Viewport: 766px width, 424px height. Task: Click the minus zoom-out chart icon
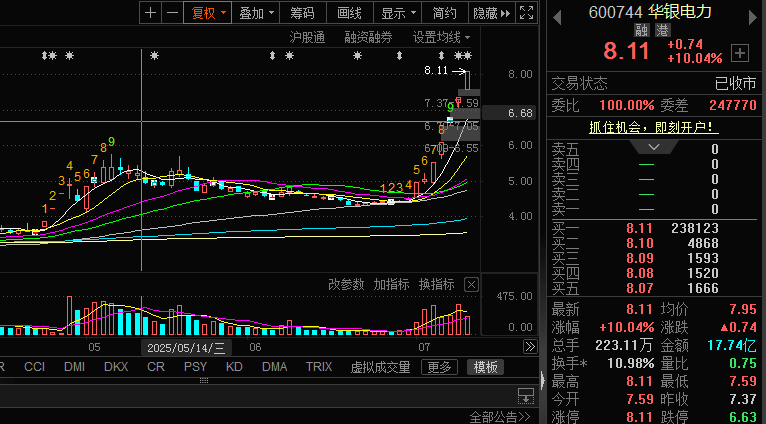pos(172,13)
